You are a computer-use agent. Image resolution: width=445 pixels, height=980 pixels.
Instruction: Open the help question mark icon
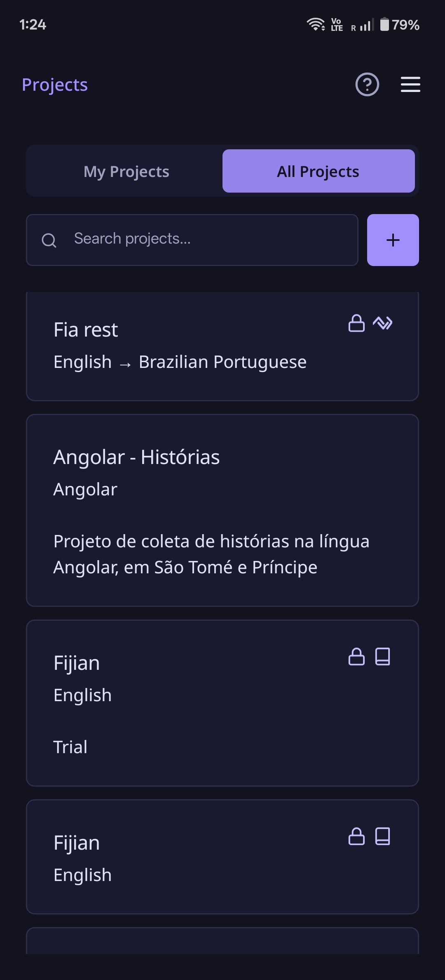[367, 85]
